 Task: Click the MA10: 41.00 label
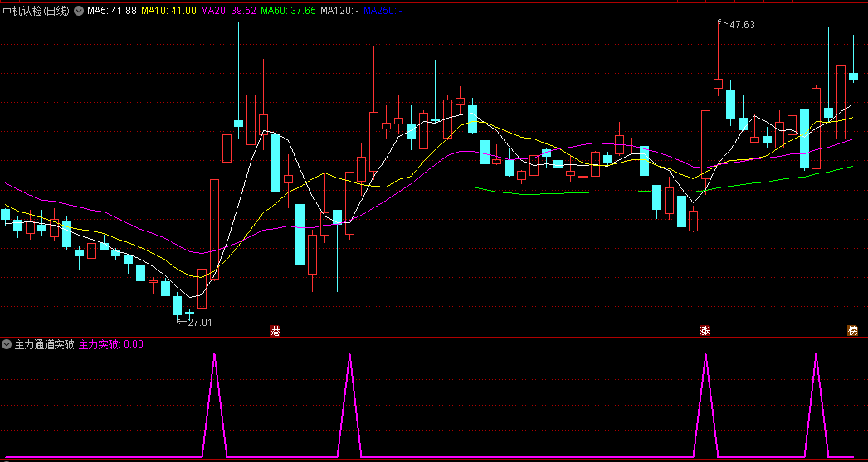click(168, 11)
